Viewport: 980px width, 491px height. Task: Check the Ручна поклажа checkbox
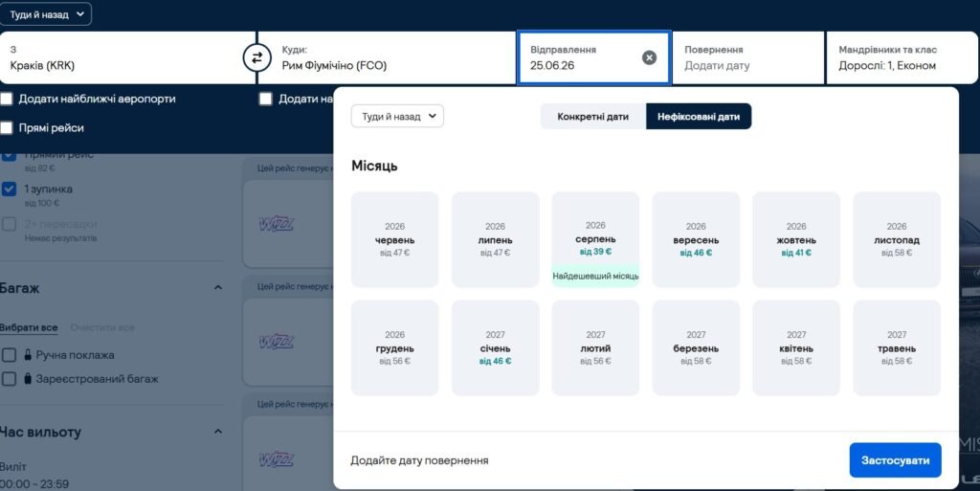9,355
